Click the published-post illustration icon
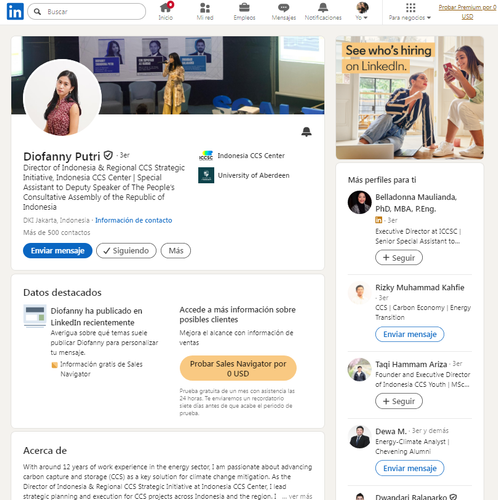This screenshot has width=498, height=500. point(35,316)
